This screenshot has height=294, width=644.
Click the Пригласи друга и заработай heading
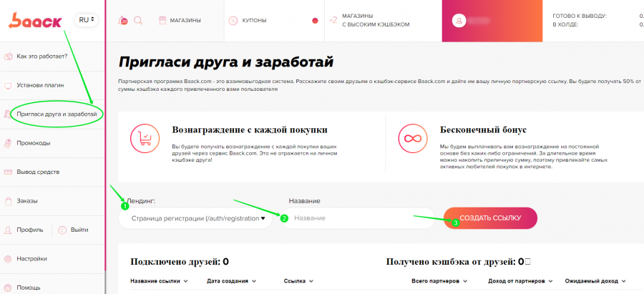225,62
